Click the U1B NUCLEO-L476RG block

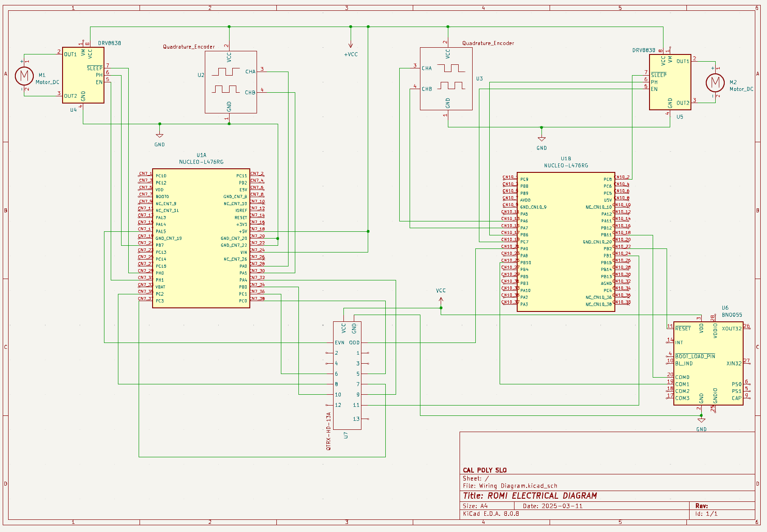(565, 242)
